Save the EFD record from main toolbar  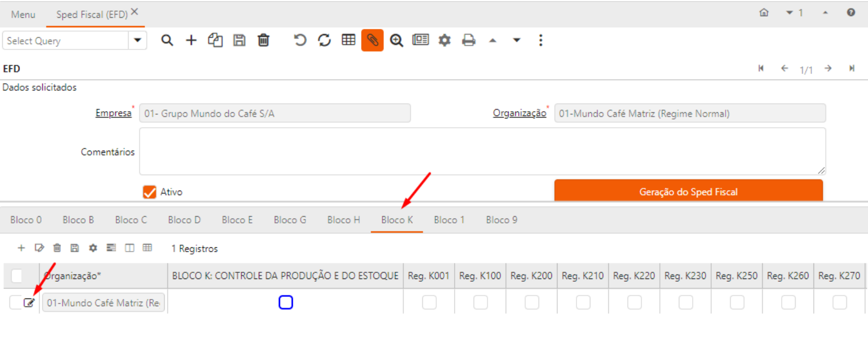[239, 41]
